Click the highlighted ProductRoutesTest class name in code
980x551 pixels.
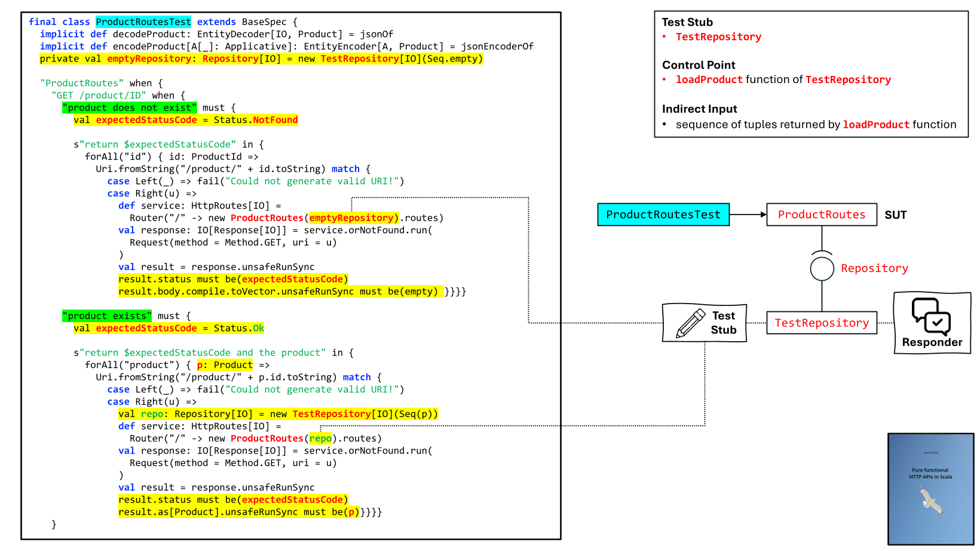tap(143, 22)
